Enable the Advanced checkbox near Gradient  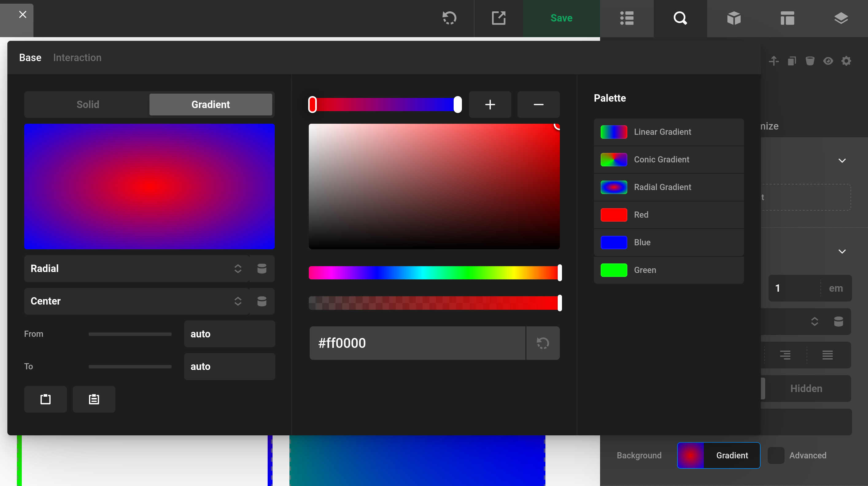pos(776,455)
